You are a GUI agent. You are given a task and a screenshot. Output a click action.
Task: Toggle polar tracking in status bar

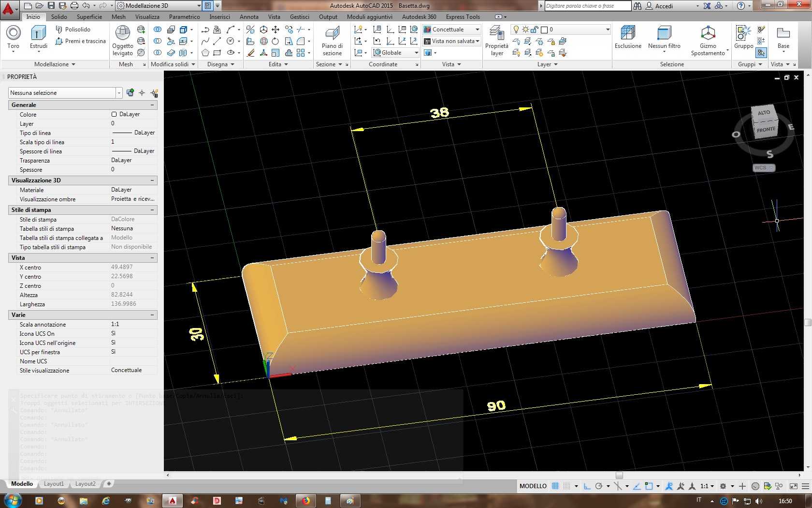(599, 486)
